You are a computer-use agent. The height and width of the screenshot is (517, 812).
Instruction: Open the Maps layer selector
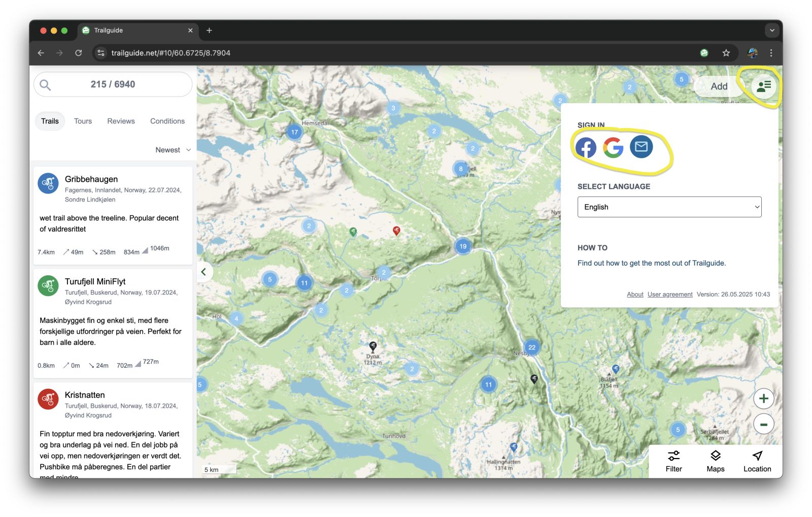pos(715,461)
